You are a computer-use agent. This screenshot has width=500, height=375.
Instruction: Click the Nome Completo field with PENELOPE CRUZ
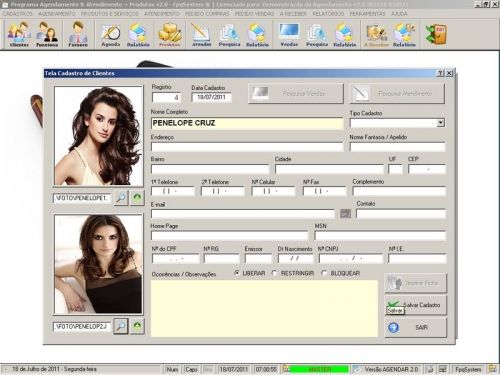pos(247,123)
